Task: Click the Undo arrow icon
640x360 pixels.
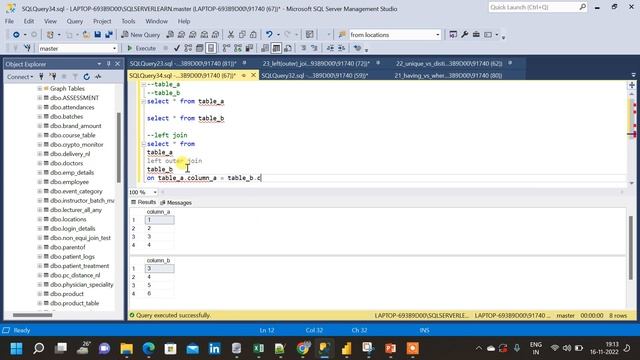Action: point(269,35)
